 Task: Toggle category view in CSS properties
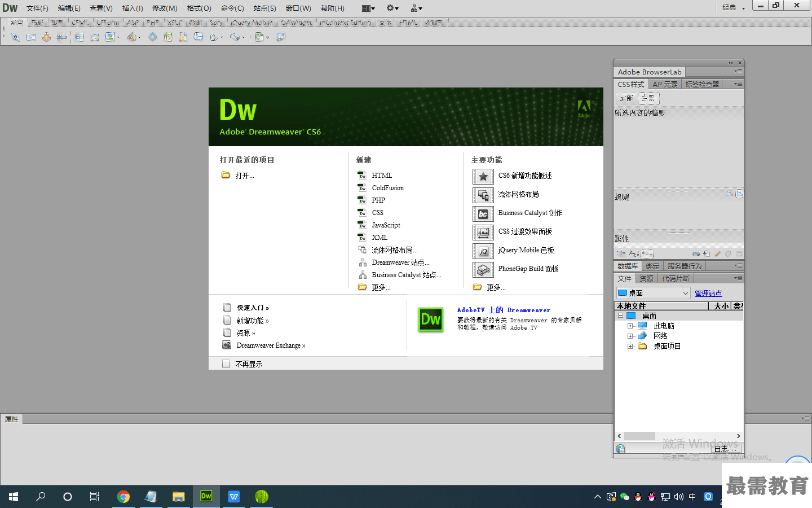[621, 254]
